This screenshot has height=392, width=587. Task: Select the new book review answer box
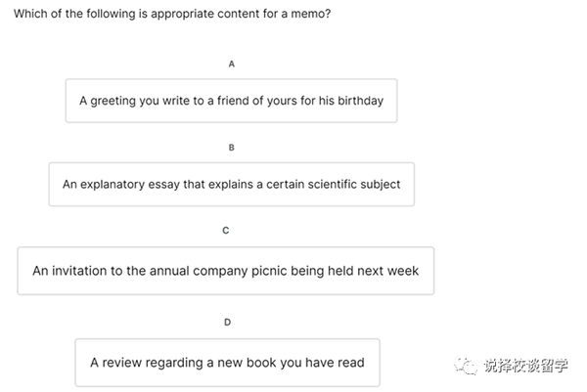(x=227, y=363)
